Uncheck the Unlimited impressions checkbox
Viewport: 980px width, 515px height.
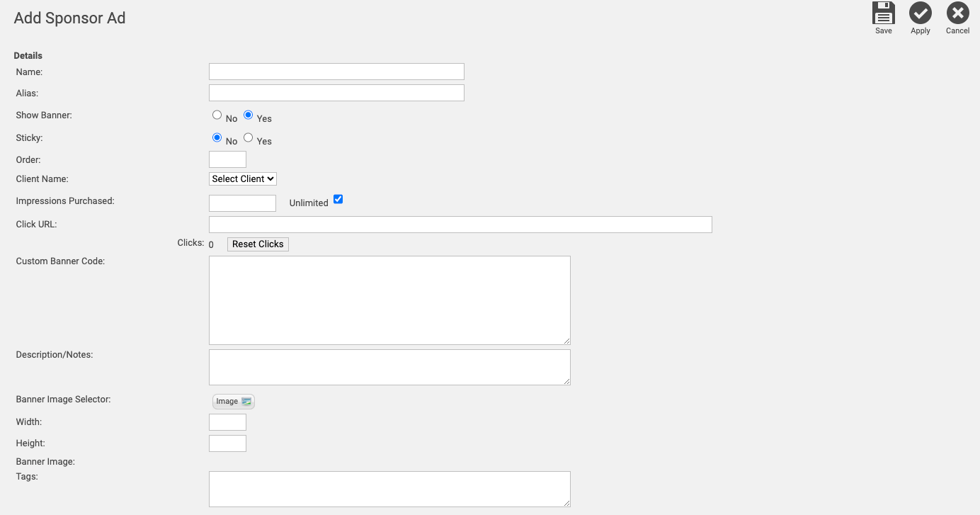(338, 199)
